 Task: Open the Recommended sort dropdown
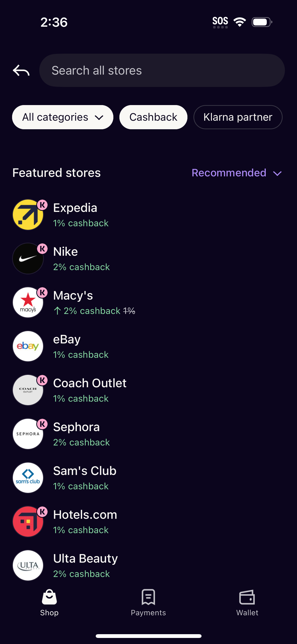(x=237, y=173)
